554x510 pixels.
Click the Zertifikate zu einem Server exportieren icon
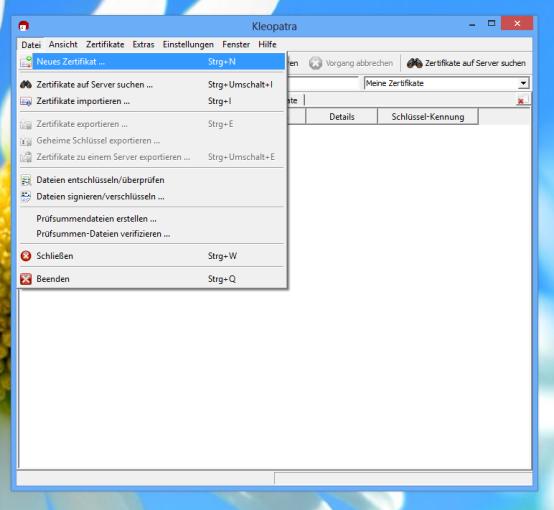[x=26, y=157]
